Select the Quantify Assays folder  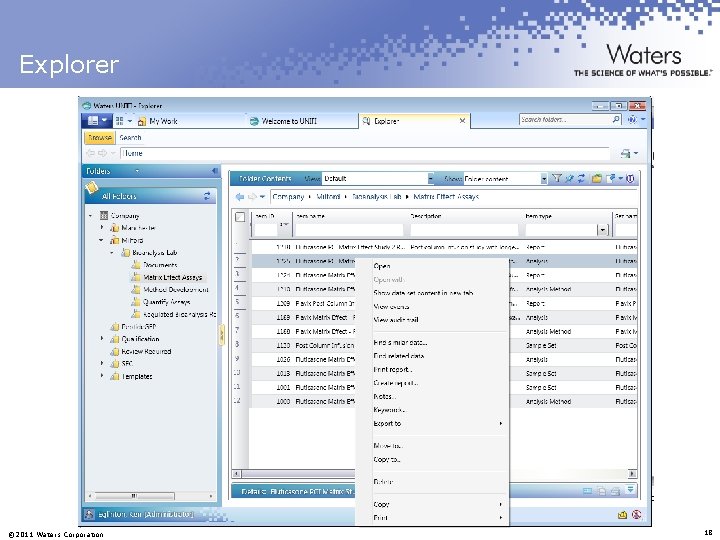tap(166, 302)
